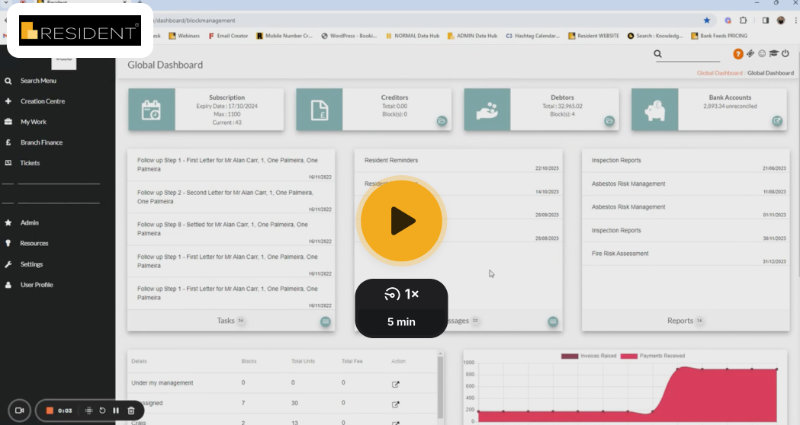Click the large orange play button
Viewport: 800px width, 425px height.
click(401, 221)
